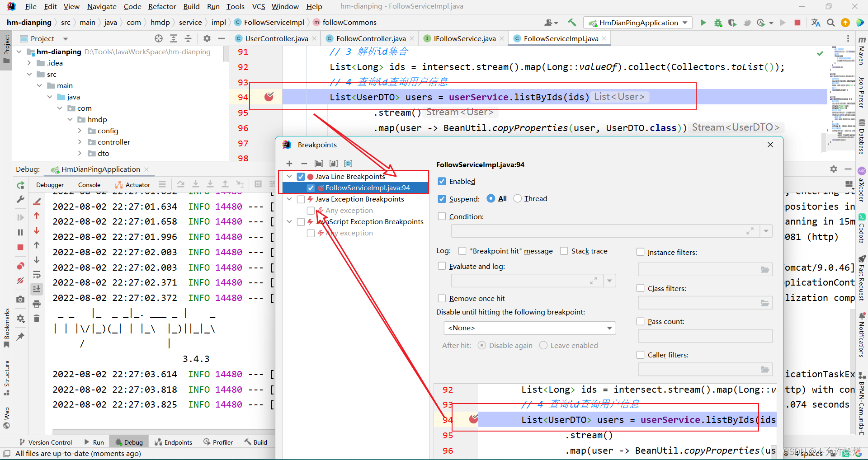Open Version Control tool window
The width and height of the screenshot is (868, 460).
(45, 442)
